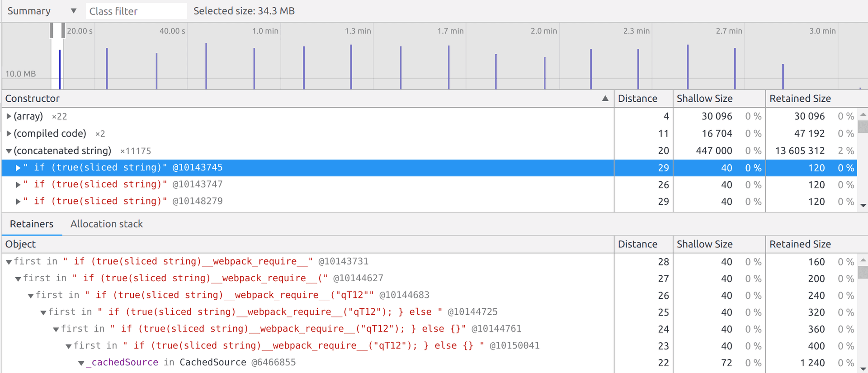Collapse the _cachedSource in CachedSource retainer

tap(81, 363)
